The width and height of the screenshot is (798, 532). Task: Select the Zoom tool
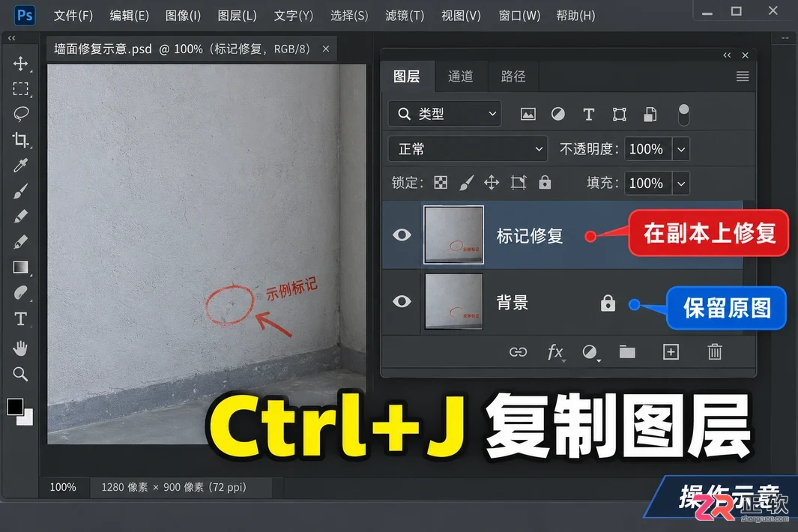(x=20, y=374)
